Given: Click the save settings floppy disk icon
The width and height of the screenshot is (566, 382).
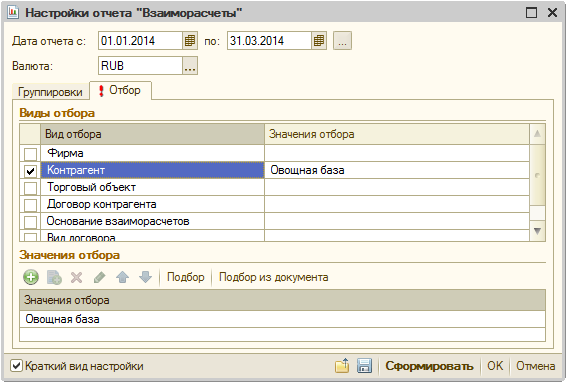Looking at the screenshot, I should 364,366.
